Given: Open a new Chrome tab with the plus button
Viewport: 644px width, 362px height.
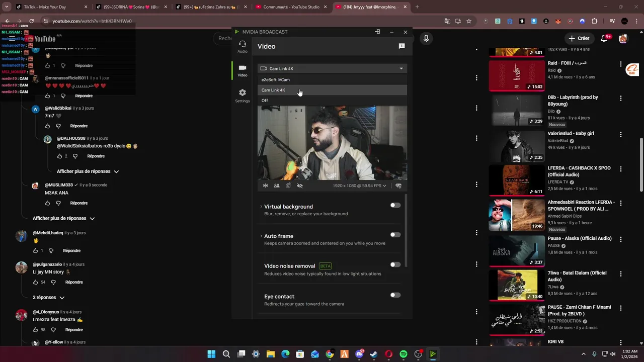Looking at the screenshot, I should click(417, 7).
